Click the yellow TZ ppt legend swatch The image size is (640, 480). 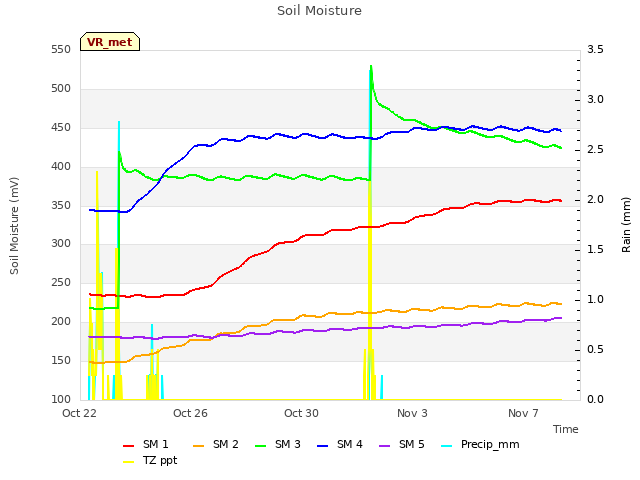[129, 462]
